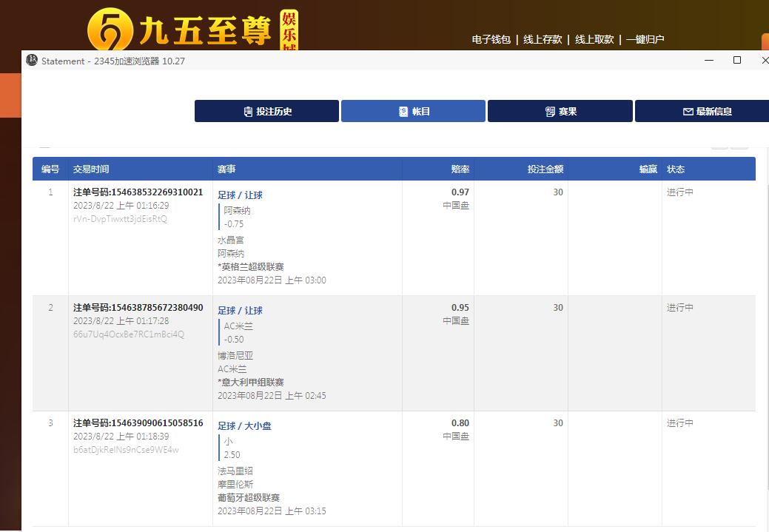Open the 足球 / 大小盘 bet link

[x=244, y=426]
